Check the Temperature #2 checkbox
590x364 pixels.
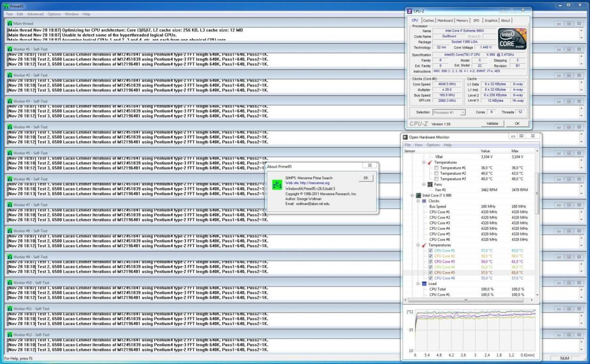[436, 173]
